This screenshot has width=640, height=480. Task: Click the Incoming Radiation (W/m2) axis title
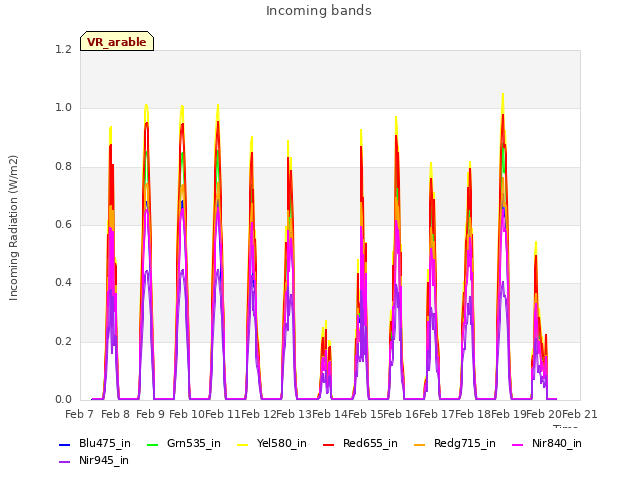(x=13, y=228)
